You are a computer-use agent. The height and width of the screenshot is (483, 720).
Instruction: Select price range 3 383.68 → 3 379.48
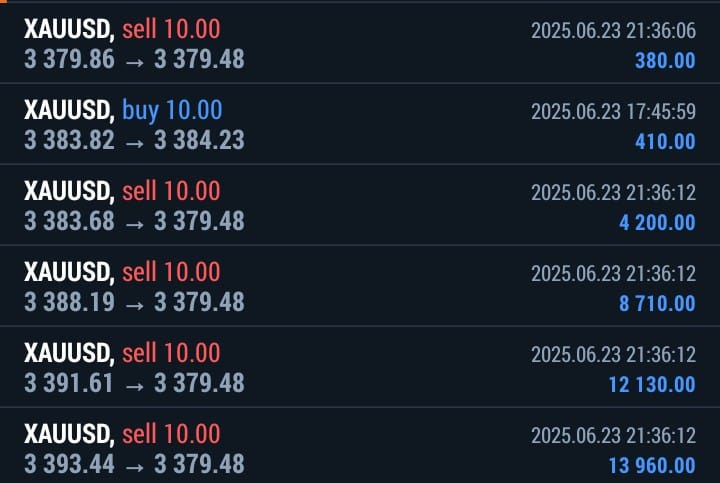pyautogui.click(x=134, y=222)
